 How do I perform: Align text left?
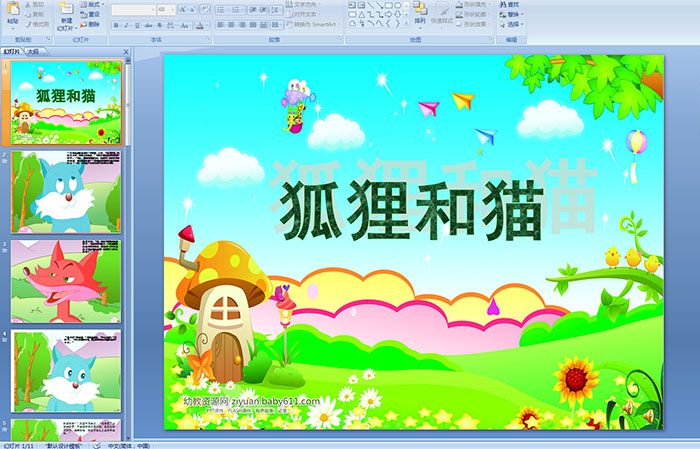[x=221, y=25]
